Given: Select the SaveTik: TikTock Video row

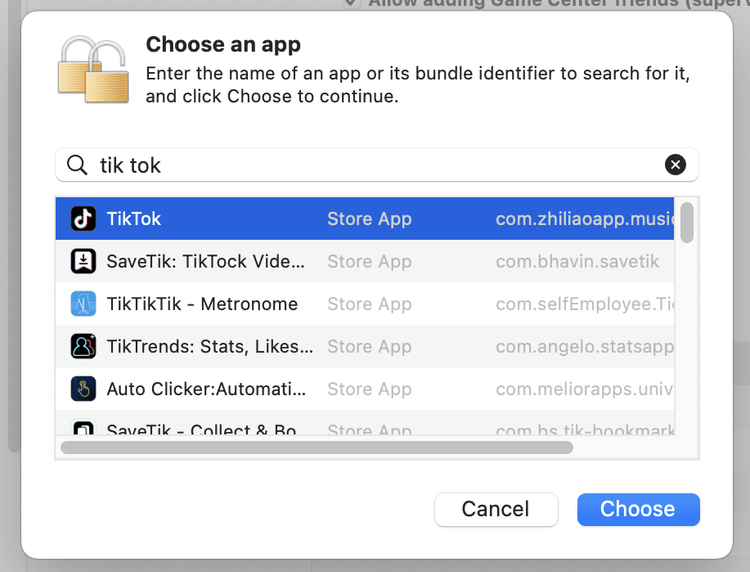Looking at the screenshot, I should click(x=365, y=261).
